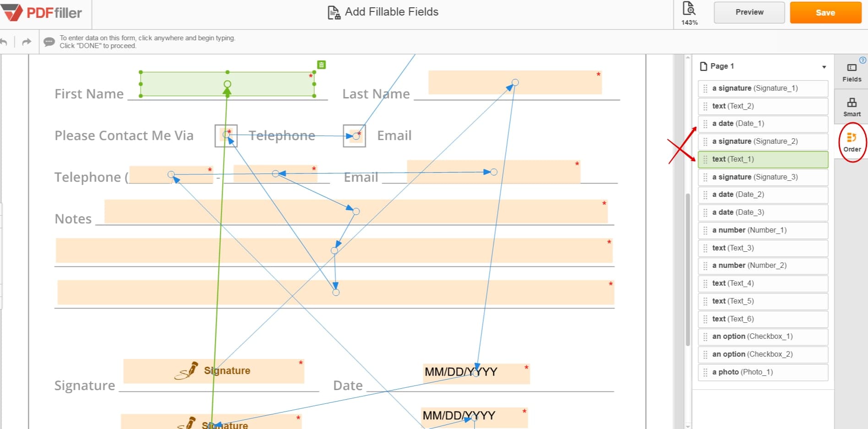This screenshot has width=868, height=429.
Task: Click drag handle of Number_1 row
Action: click(x=705, y=230)
